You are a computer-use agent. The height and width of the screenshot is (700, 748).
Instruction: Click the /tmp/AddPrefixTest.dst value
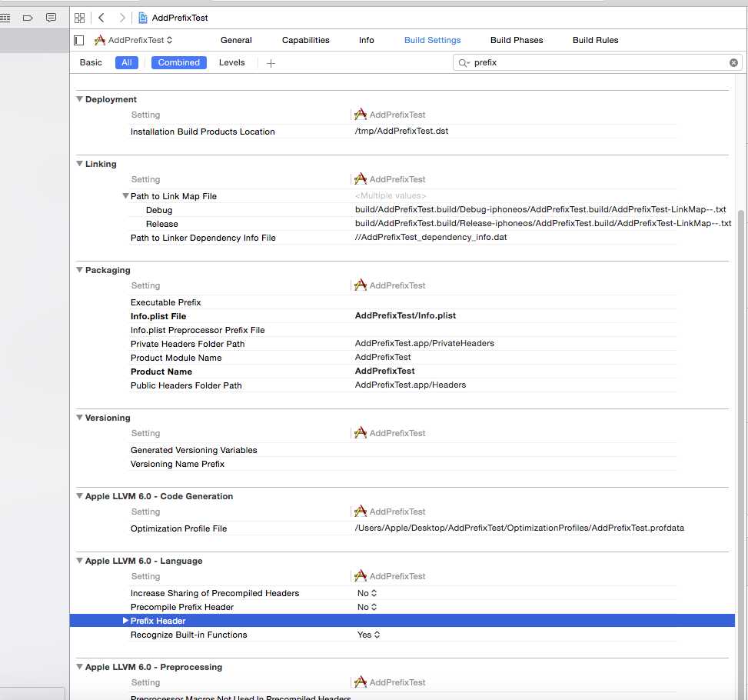point(401,131)
